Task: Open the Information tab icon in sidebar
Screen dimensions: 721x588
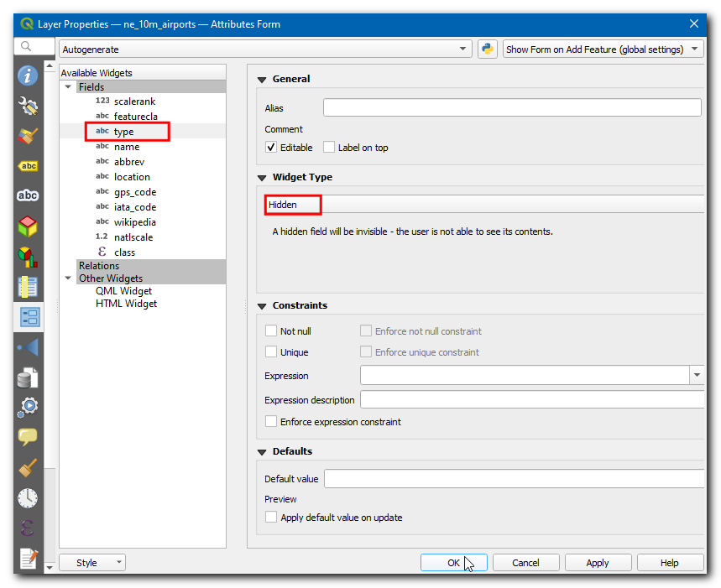Action: [x=28, y=75]
